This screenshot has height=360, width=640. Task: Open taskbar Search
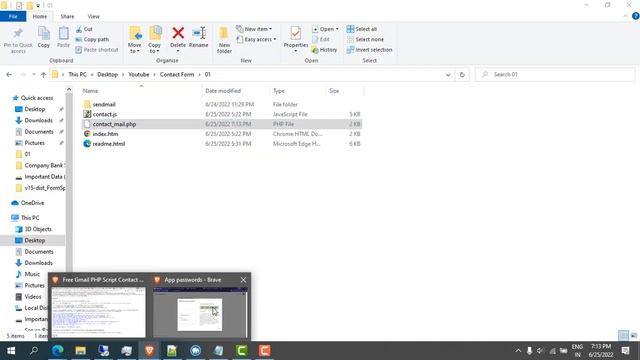pyautogui.click(x=34, y=351)
